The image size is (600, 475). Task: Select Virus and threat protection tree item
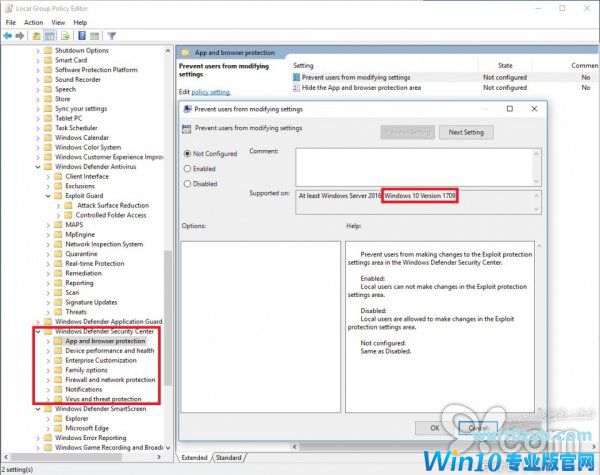[103, 399]
